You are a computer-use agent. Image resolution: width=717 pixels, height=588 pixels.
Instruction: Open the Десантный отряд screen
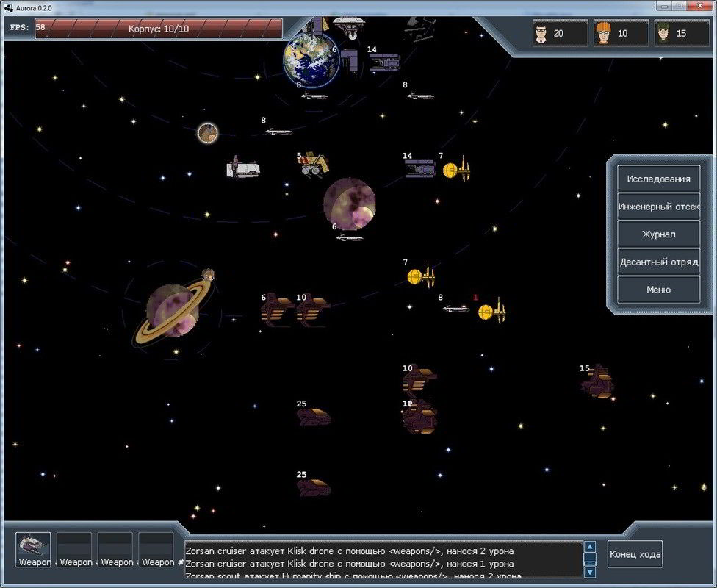[x=658, y=262]
